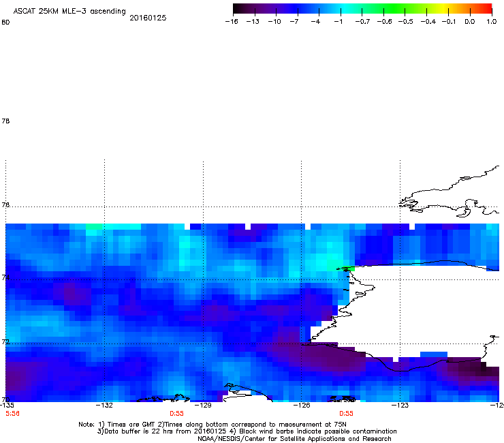Image resolution: width=504 pixels, height=443 pixels.
Task: Click the red 0:55 label left of -129
Action: point(176,414)
